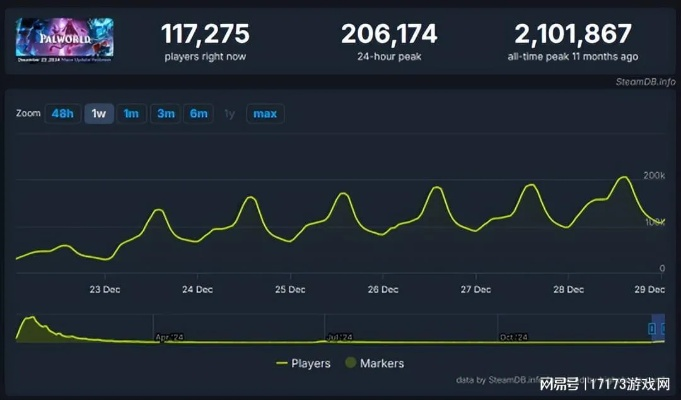Set chart zoom to 6m
Screen dimensions: 681x400
click(198, 113)
